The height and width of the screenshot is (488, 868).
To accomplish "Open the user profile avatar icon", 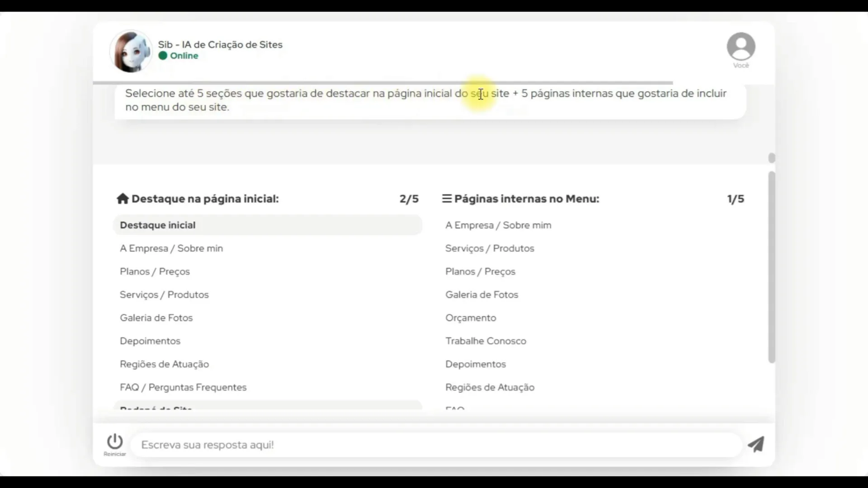I will point(741,47).
